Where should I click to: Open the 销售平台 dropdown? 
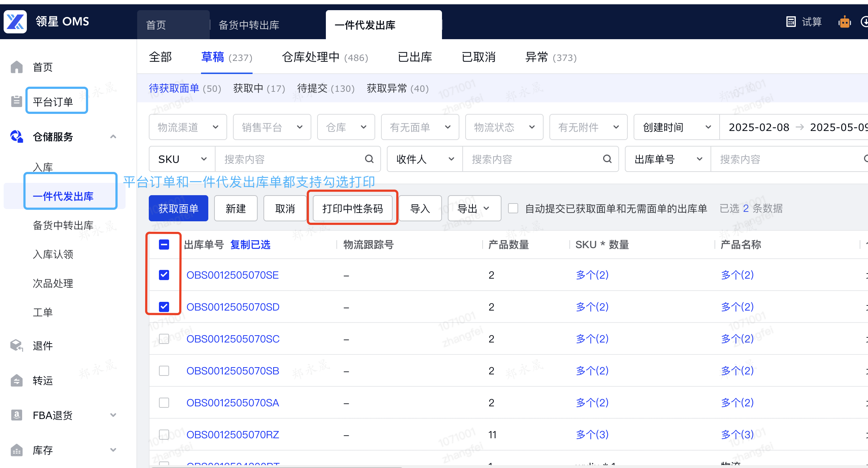272,127
